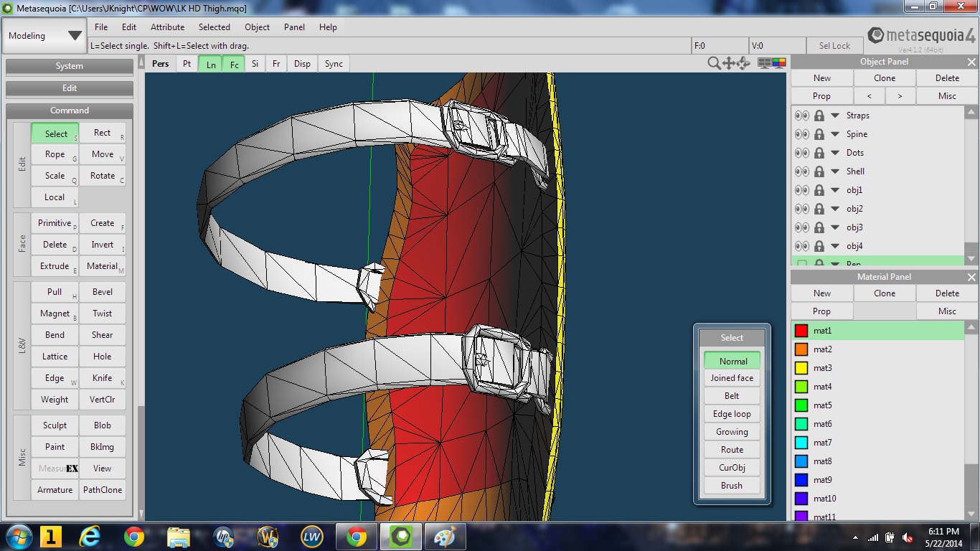980x551 pixels.
Task: Toggle the Ln line display button
Action: pos(210,64)
